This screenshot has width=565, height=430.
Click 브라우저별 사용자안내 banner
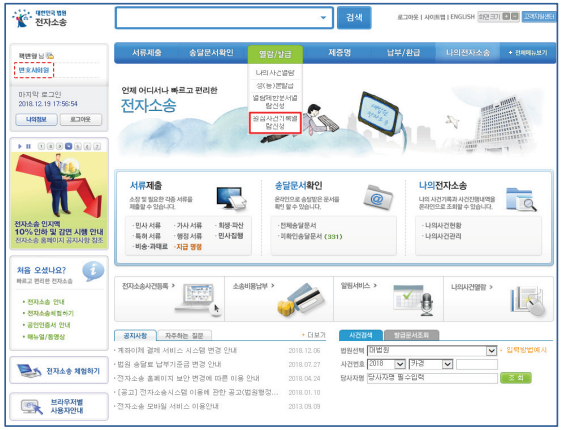coord(59,406)
